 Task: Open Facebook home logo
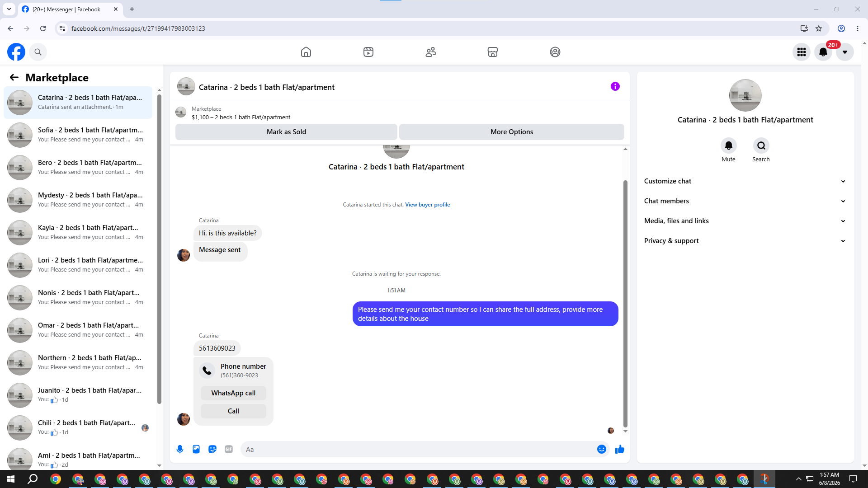point(16,52)
